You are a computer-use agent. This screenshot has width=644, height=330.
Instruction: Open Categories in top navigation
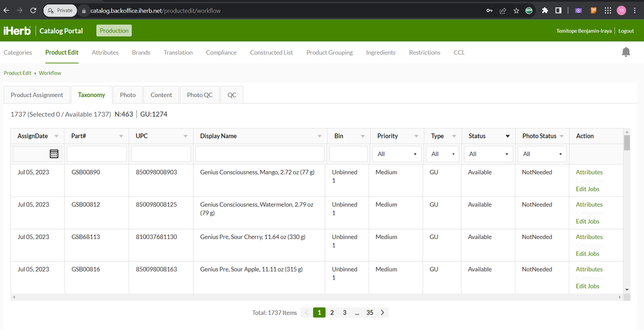[x=17, y=53]
